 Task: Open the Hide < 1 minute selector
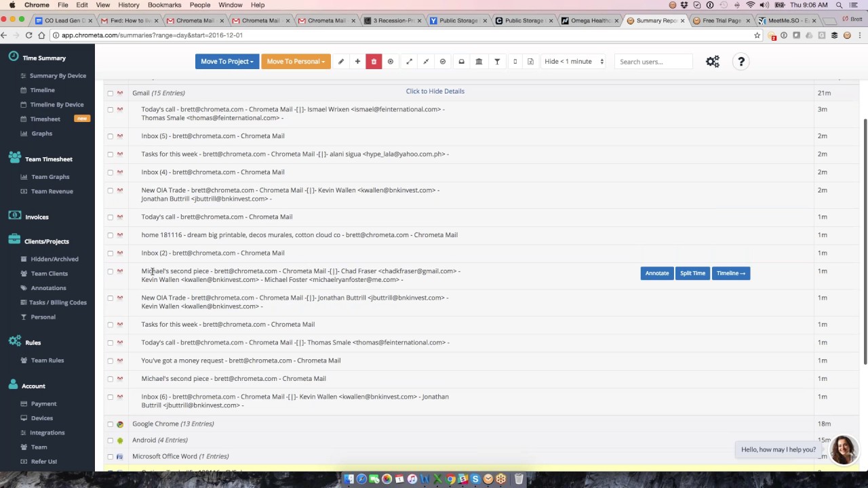click(574, 62)
